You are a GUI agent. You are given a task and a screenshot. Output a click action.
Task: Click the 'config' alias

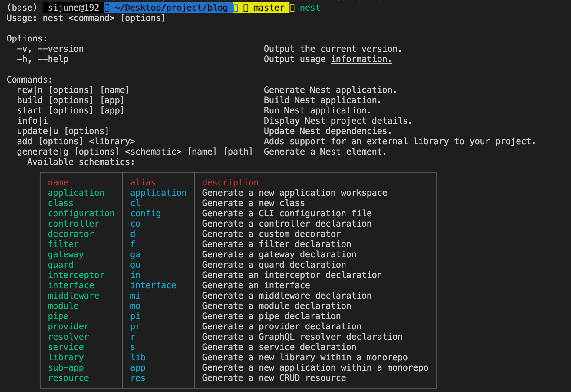146,213
